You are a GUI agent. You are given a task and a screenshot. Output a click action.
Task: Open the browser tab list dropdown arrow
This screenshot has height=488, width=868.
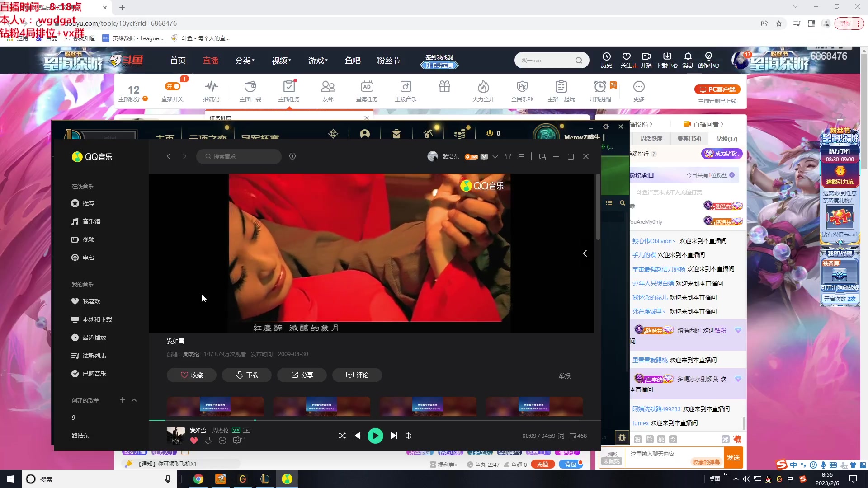point(795,6)
